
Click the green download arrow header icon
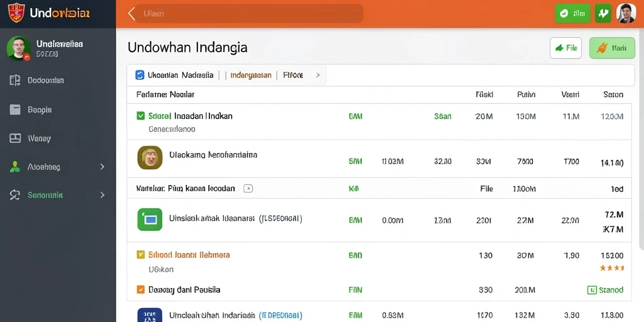[x=603, y=14]
